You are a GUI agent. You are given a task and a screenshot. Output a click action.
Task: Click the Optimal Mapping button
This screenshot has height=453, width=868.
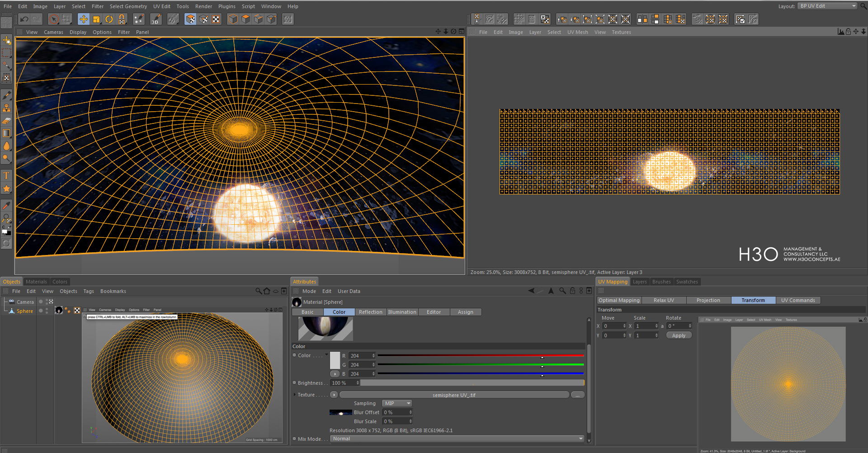[x=619, y=300]
